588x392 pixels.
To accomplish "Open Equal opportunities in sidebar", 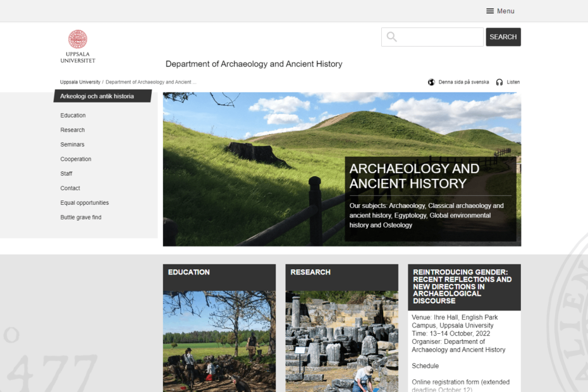I will pyautogui.click(x=84, y=202).
